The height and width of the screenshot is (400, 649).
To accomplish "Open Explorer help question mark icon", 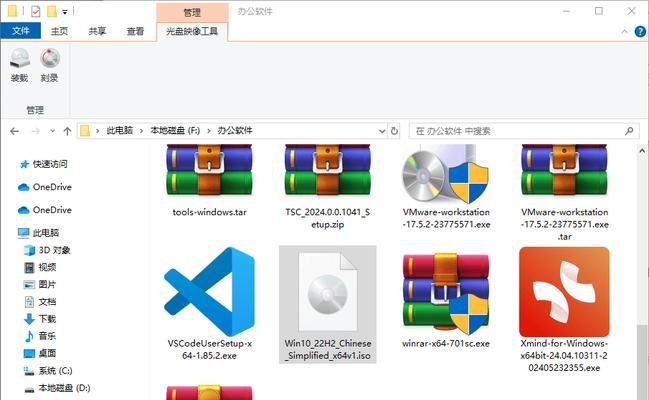I will [640, 31].
